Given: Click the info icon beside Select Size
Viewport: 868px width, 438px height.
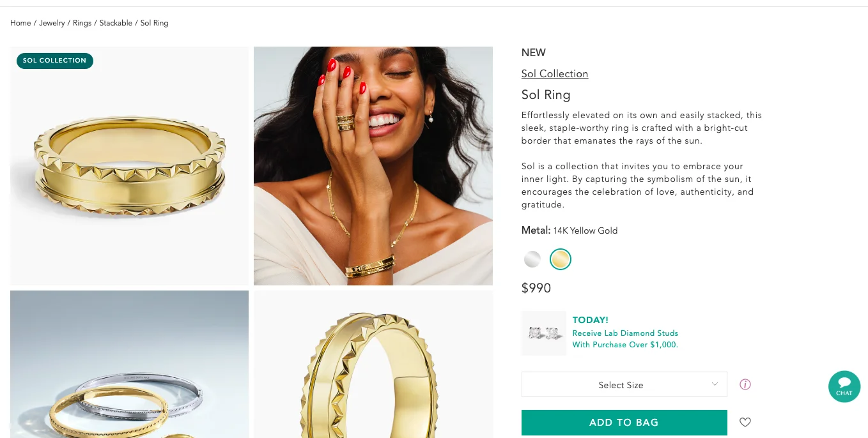Looking at the screenshot, I should click(745, 384).
